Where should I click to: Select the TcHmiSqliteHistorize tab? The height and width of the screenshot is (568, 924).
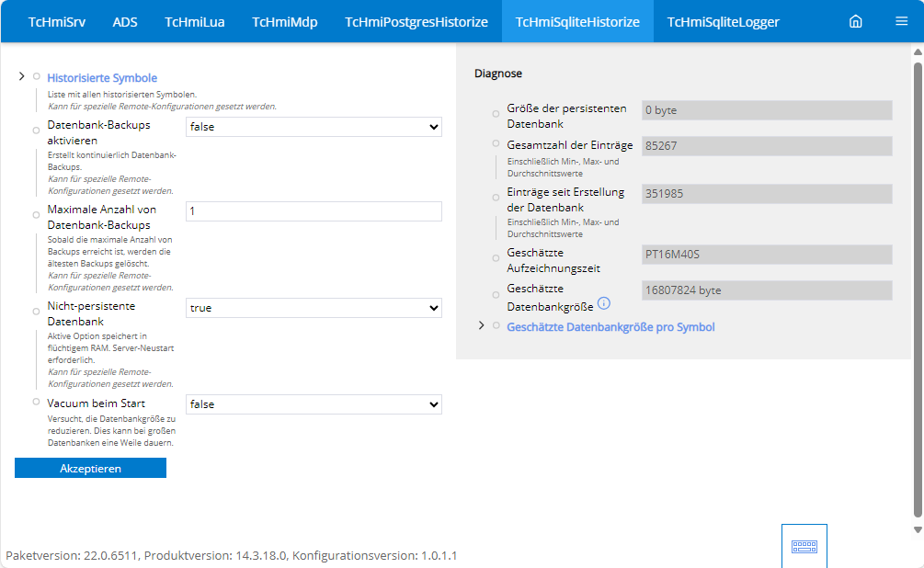tap(577, 22)
